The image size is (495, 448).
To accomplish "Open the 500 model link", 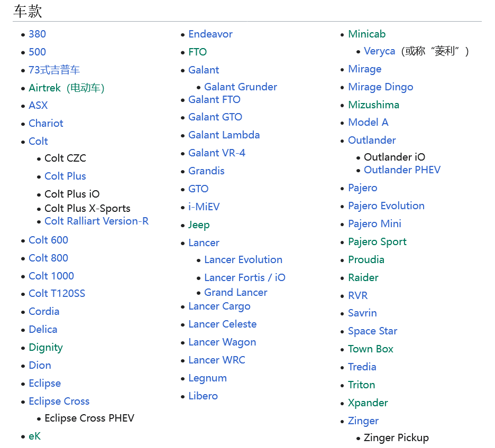I will tap(37, 52).
